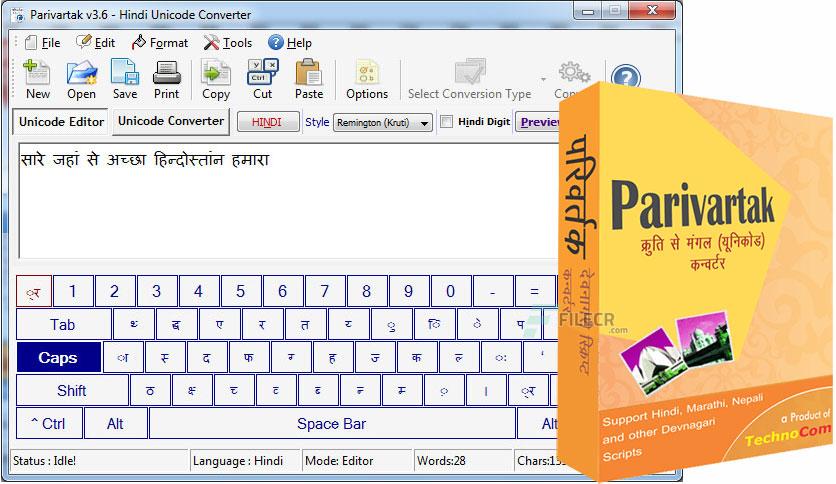Tap the ज key on the virtual keyboard

tap(374, 358)
